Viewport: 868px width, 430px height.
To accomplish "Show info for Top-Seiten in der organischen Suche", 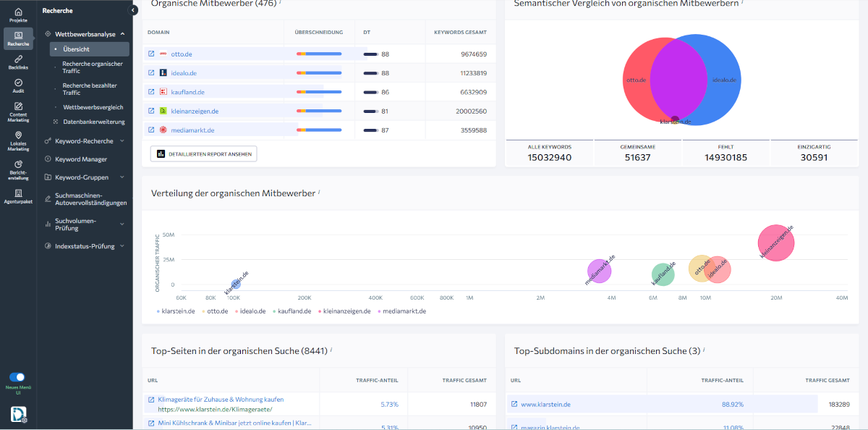I will pos(331,350).
